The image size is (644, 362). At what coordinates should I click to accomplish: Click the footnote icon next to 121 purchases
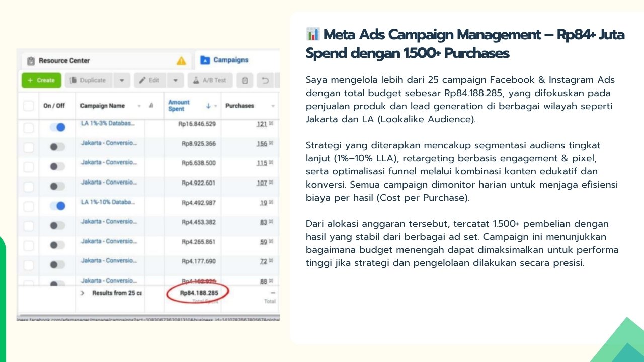[x=271, y=124]
